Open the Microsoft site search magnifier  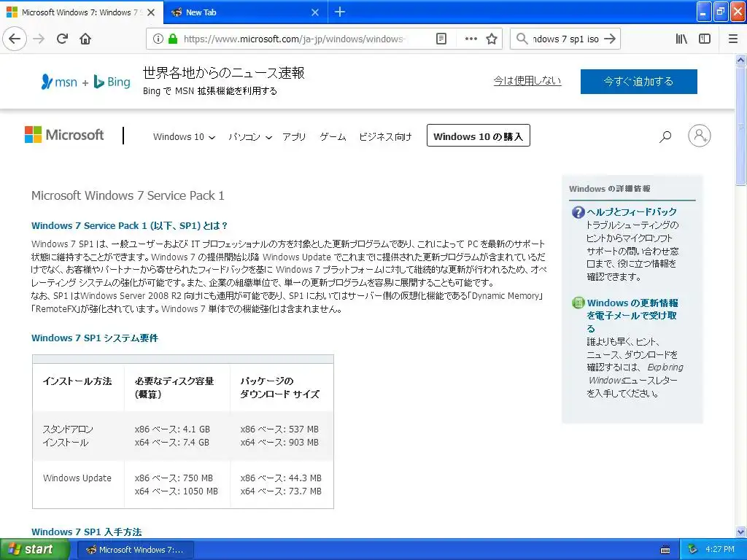tap(665, 136)
